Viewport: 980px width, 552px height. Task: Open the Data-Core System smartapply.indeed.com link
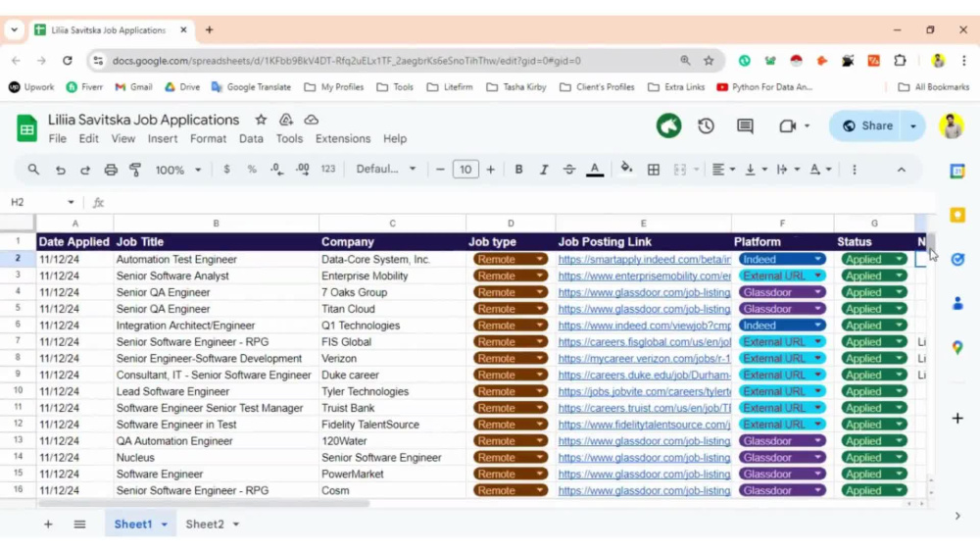pyautogui.click(x=644, y=259)
